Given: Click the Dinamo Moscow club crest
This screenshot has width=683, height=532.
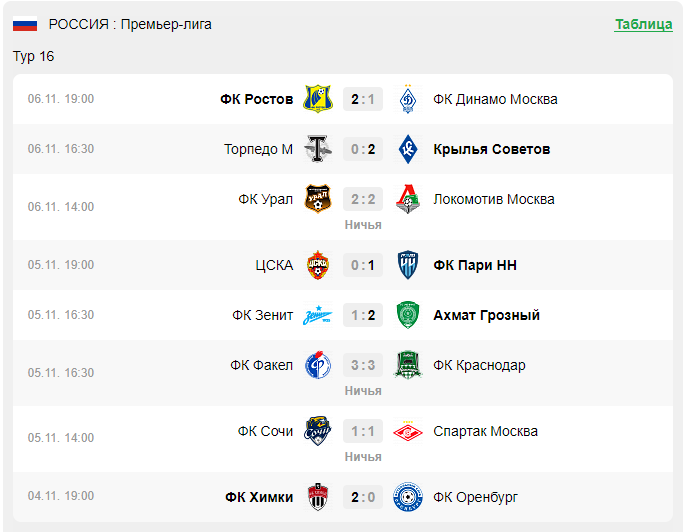Looking at the screenshot, I should [408, 99].
